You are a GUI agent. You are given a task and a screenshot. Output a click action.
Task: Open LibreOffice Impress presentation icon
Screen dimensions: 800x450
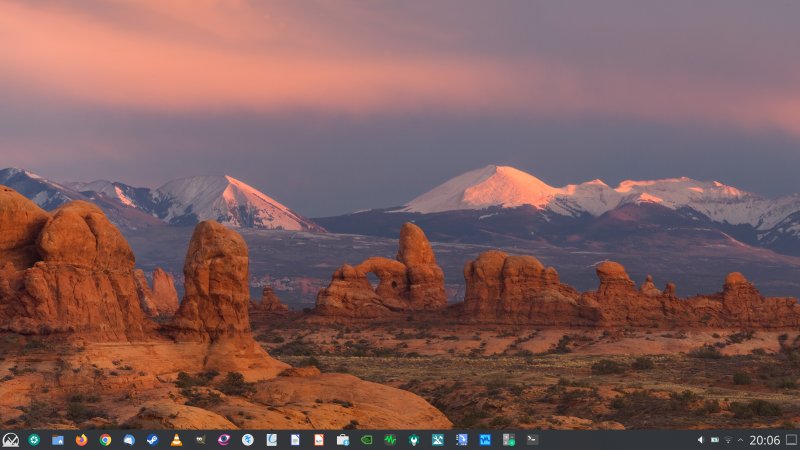(319, 440)
